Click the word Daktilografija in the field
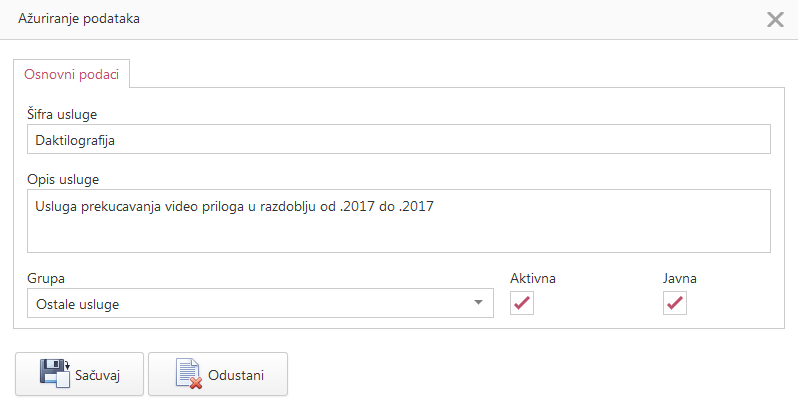The height and width of the screenshot is (413, 798). (x=76, y=140)
